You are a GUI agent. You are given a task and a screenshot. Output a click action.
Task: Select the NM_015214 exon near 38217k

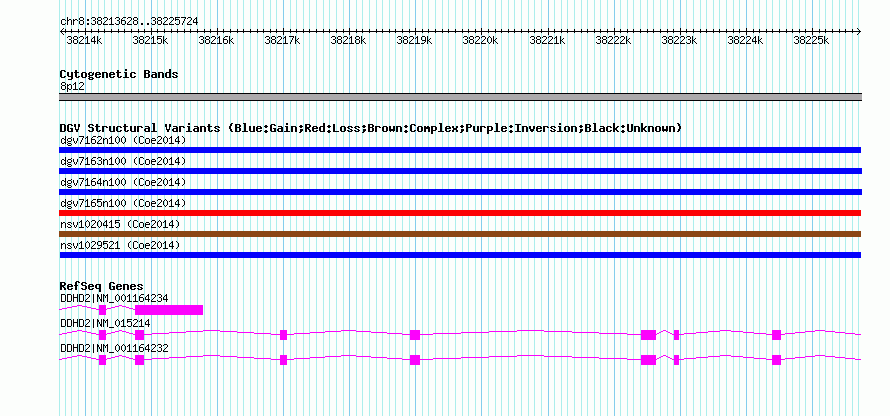point(283,335)
